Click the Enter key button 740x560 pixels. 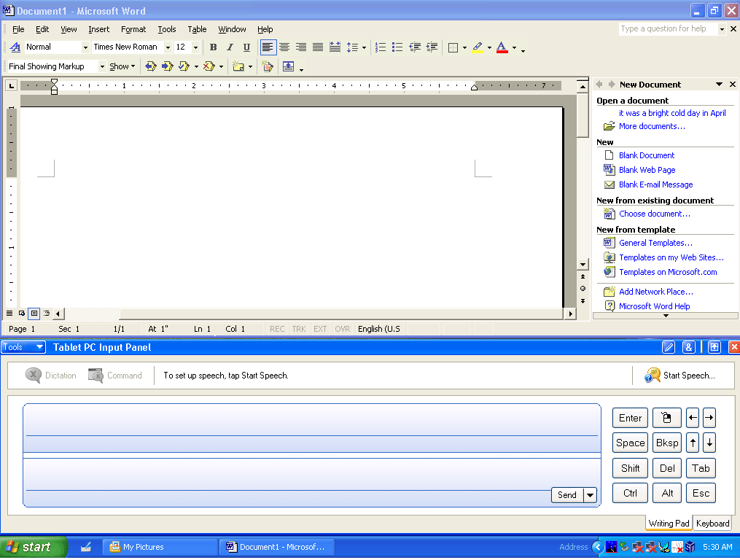(x=630, y=418)
